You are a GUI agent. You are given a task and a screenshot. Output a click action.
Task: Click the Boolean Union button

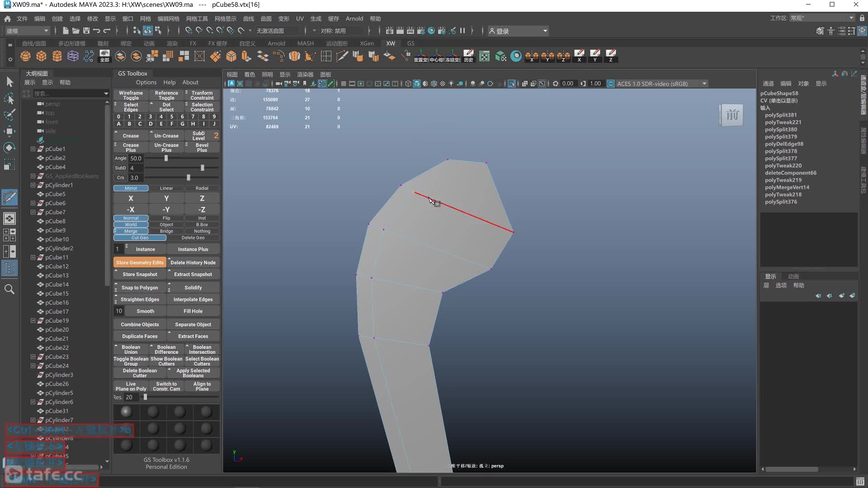(131, 349)
